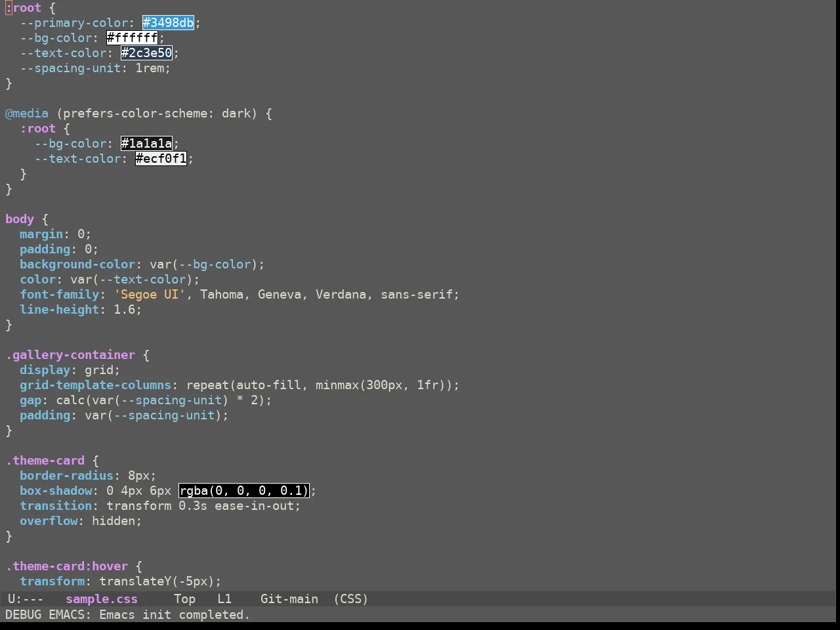This screenshot has width=840, height=630.
Task: Click the font-family property
Action: click(59, 295)
